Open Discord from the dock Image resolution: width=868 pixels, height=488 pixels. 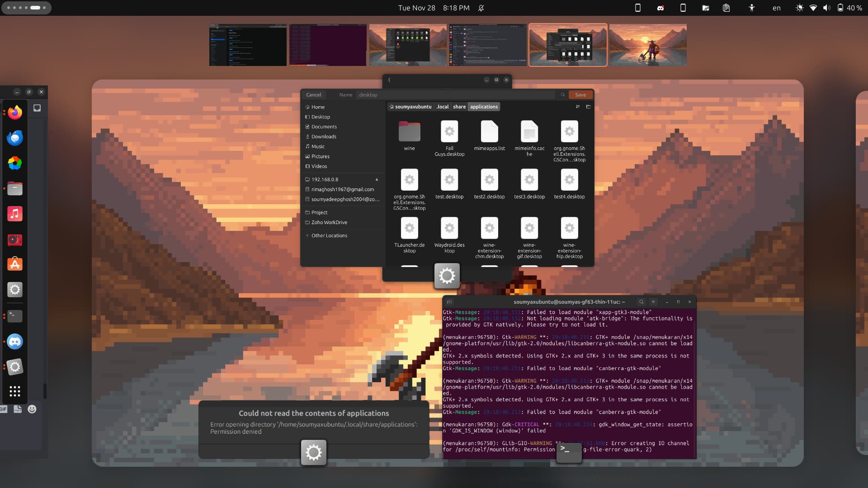click(x=15, y=342)
